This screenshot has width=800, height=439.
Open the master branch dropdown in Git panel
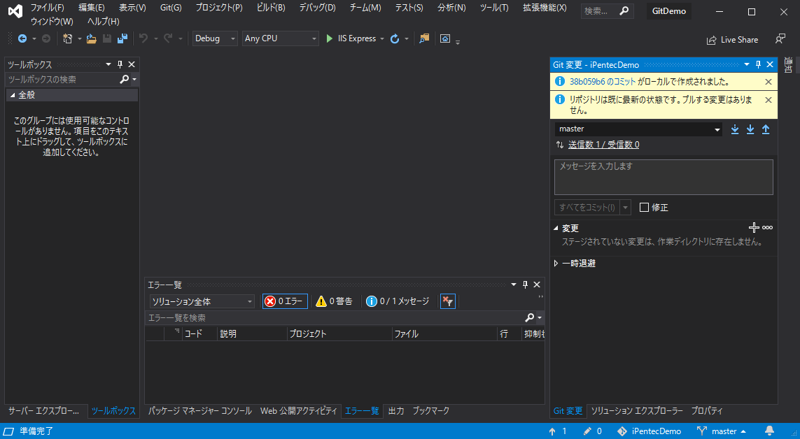[638, 129]
